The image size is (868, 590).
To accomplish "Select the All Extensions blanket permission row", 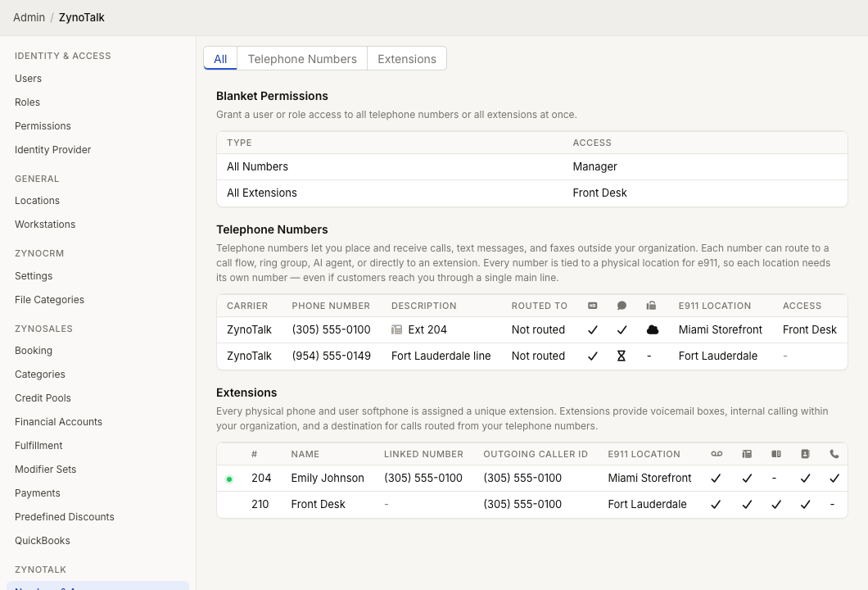I will [532, 193].
